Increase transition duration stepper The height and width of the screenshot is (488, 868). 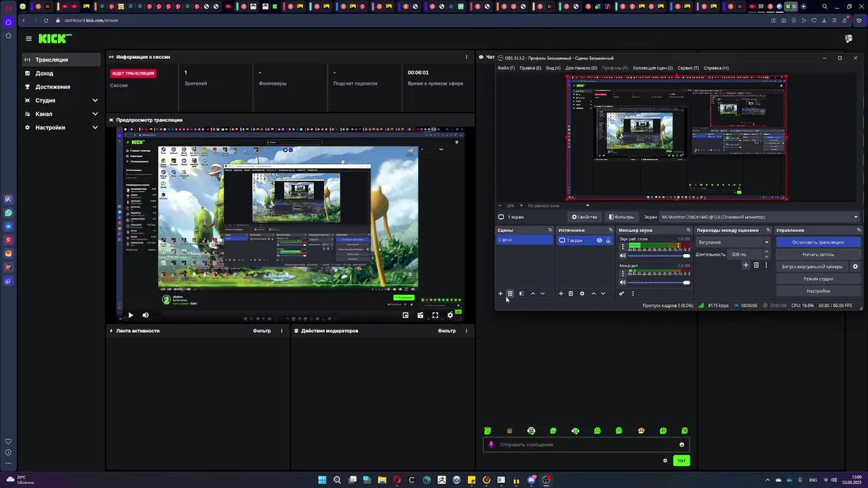(x=766, y=252)
